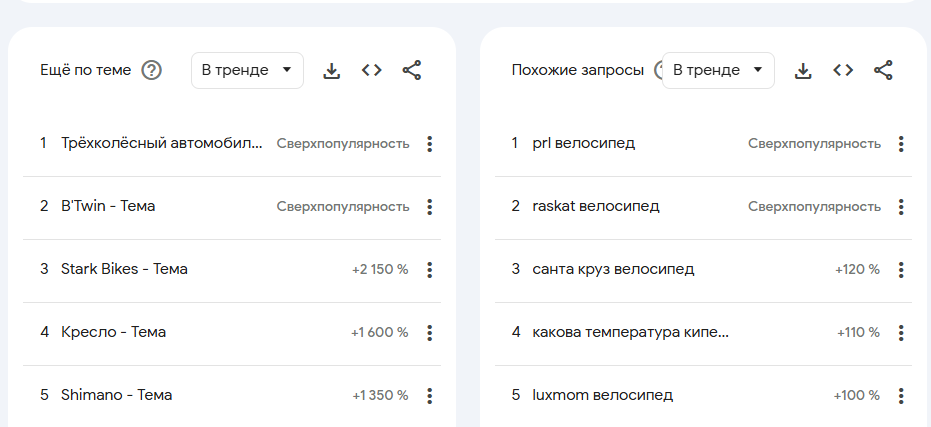The height and width of the screenshot is (427, 931).
Task: Open the Stark Bikes - Тема topic
Action: (x=124, y=269)
